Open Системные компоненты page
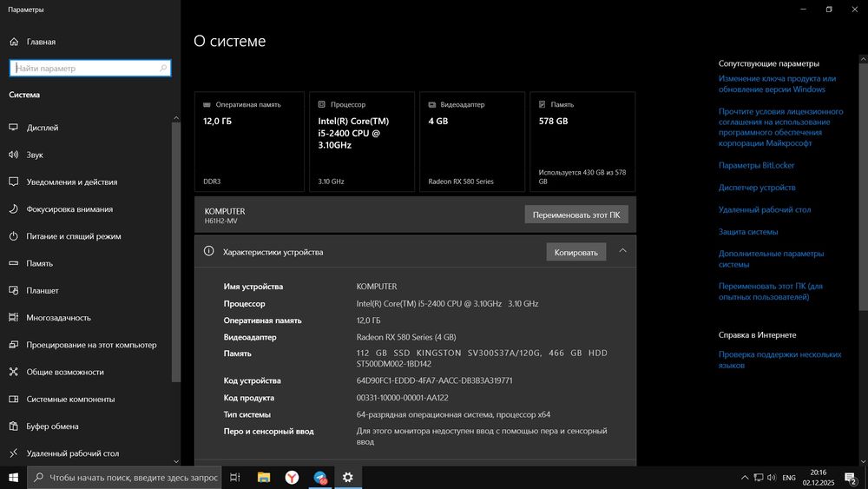This screenshot has width=868, height=489. 70,399
